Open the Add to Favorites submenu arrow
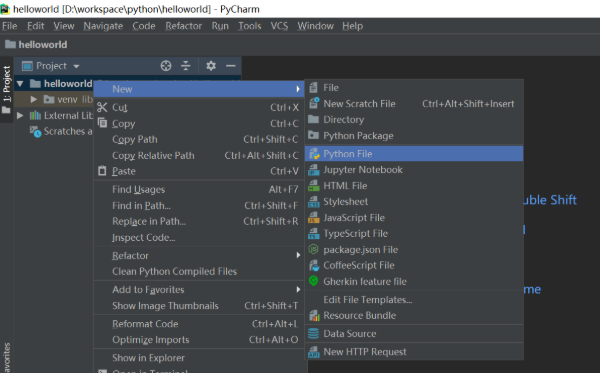This screenshot has width=600, height=373. click(x=298, y=290)
